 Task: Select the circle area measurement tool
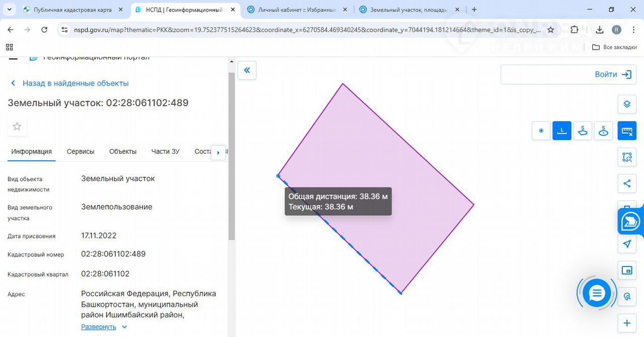(x=603, y=131)
